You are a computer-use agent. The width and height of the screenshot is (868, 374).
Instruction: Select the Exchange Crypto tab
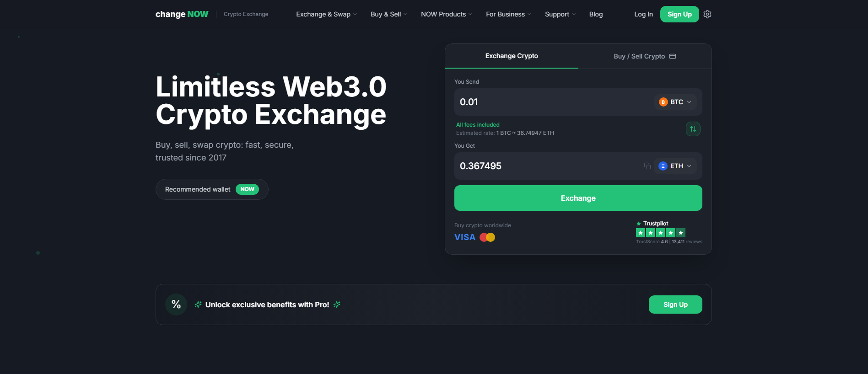tap(512, 56)
